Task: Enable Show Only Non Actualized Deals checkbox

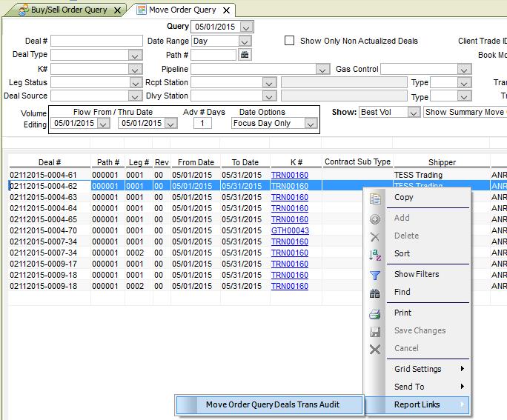Action: pyautogui.click(x=290, y=41)
